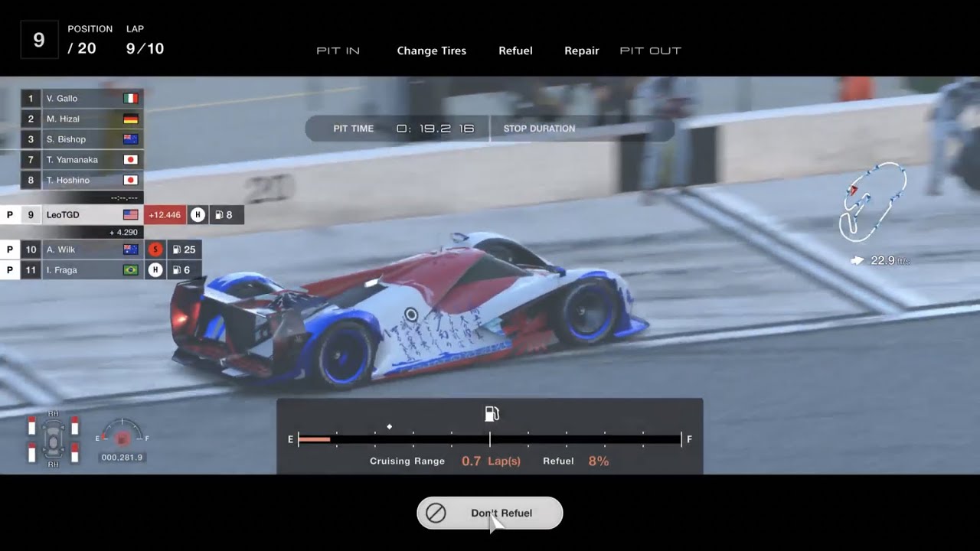Click the track map icon
Screen dimensions: 980x551
(872, 201)
